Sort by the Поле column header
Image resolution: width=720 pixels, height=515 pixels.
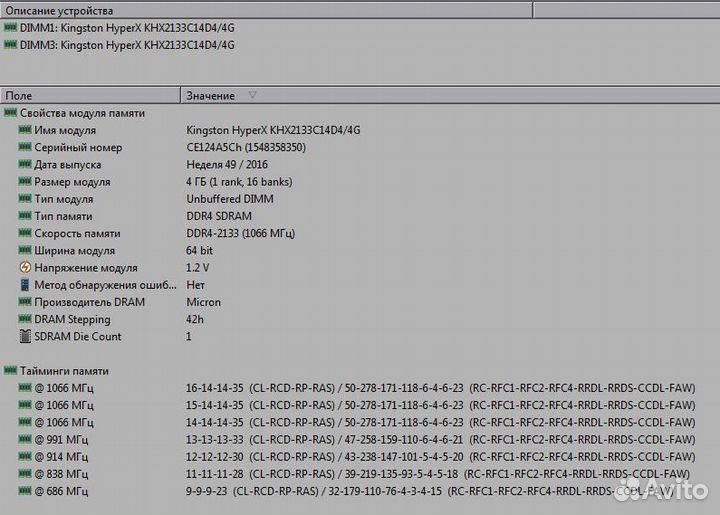[x=90, y=95]
